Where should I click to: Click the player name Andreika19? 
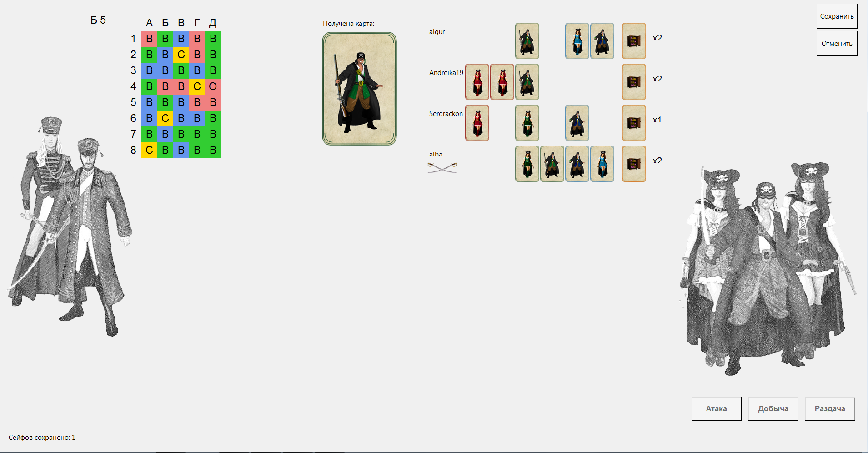click(446, 73)
